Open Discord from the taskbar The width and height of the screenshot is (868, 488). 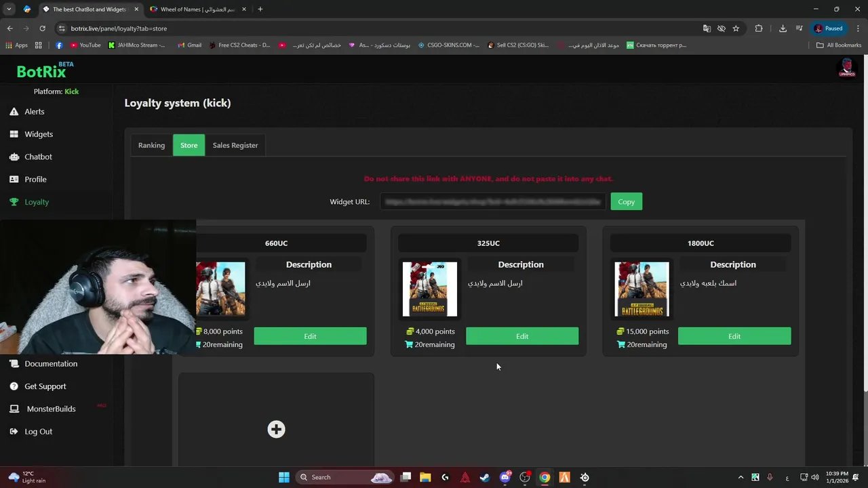coord(505,477)
